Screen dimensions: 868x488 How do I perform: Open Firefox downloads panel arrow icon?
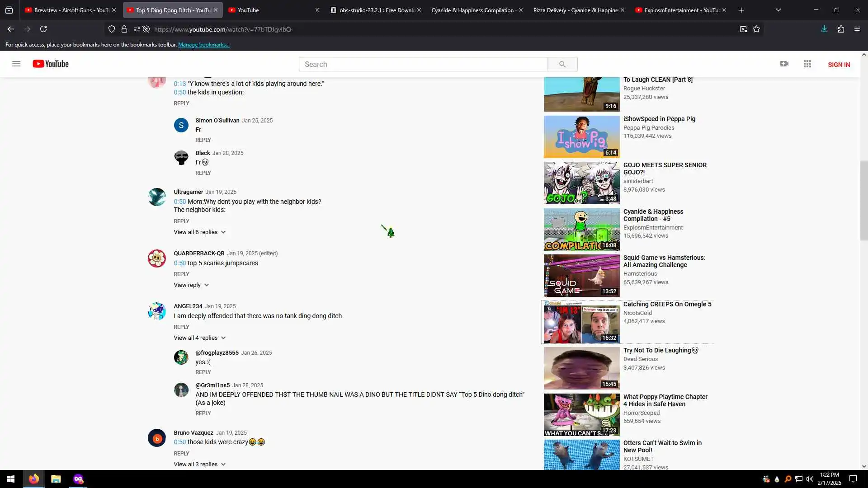(x=824, y=29)
